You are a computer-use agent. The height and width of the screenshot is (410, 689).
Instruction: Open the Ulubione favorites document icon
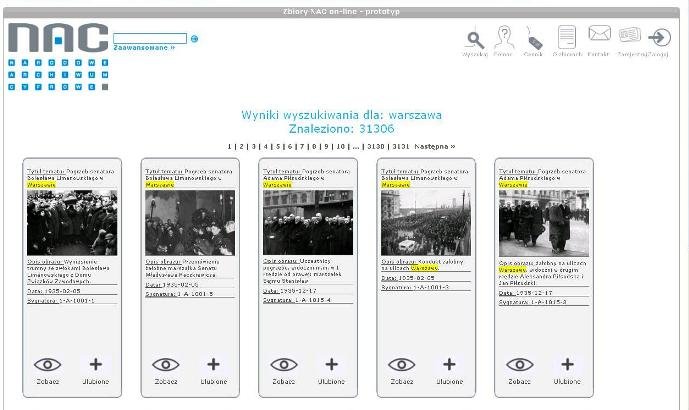[x=567, y=38]
